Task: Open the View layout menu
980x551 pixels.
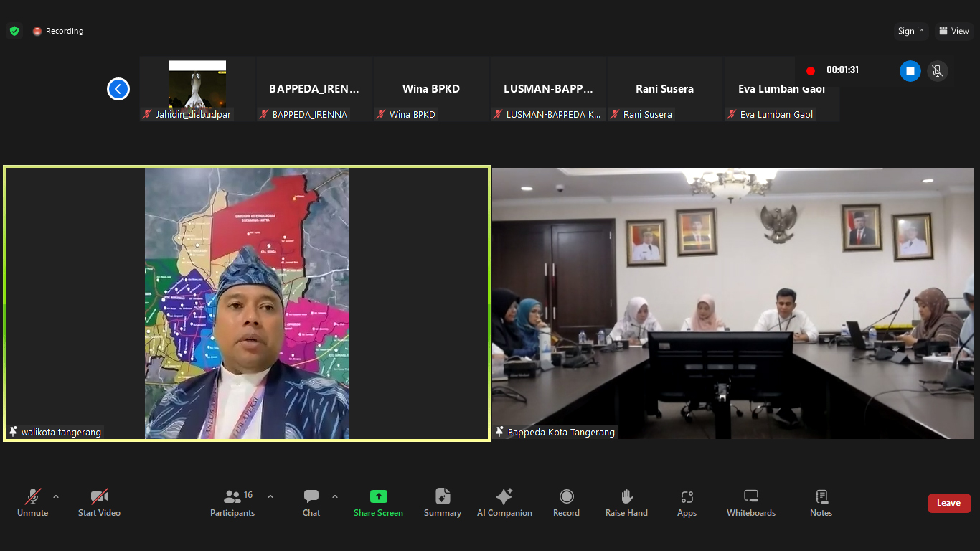Action: tap(954, 31)
